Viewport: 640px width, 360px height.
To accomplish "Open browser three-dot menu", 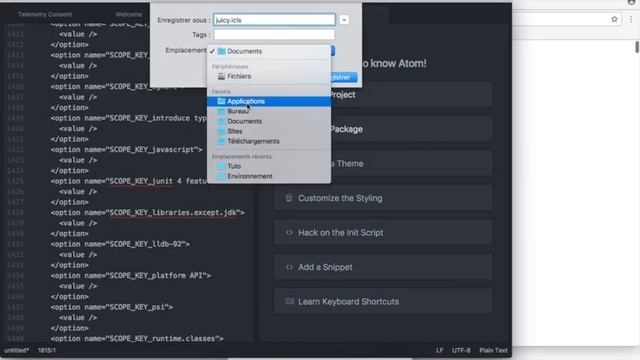I will pos(631,19).
